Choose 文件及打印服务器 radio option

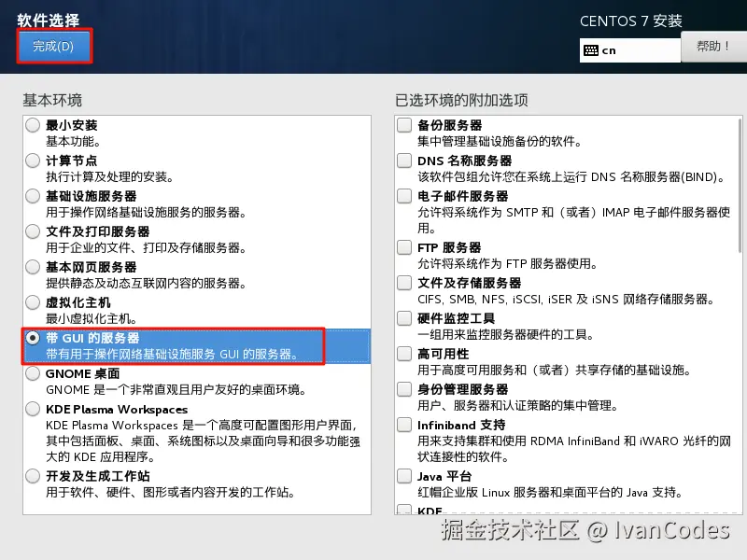tap(33, 231)
